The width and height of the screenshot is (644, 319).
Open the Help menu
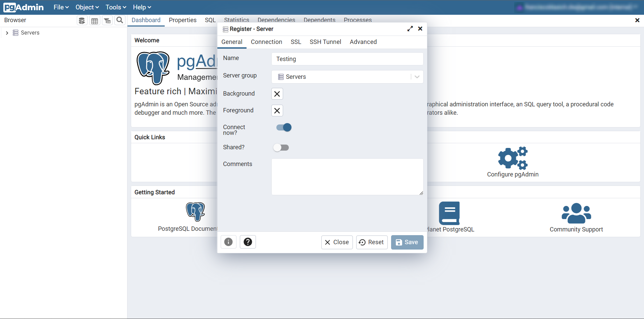(x=142, y=7)
